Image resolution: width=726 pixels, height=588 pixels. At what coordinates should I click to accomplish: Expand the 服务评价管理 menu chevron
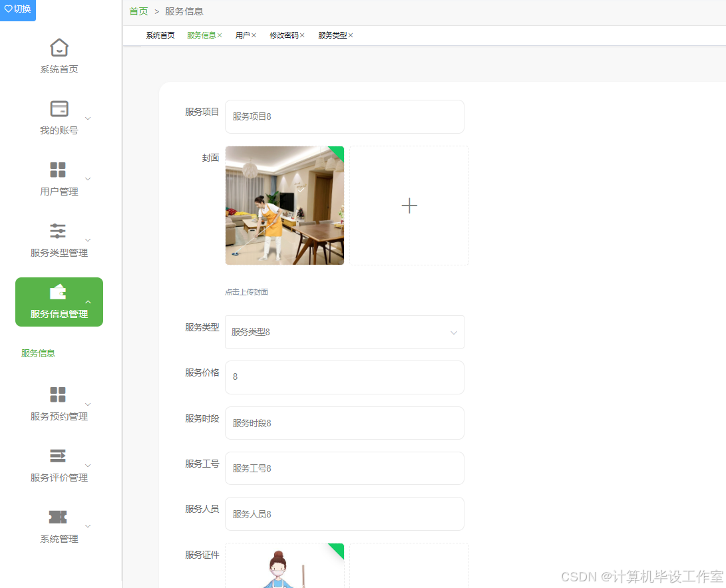pyautogui.click(x=88, y=466)
